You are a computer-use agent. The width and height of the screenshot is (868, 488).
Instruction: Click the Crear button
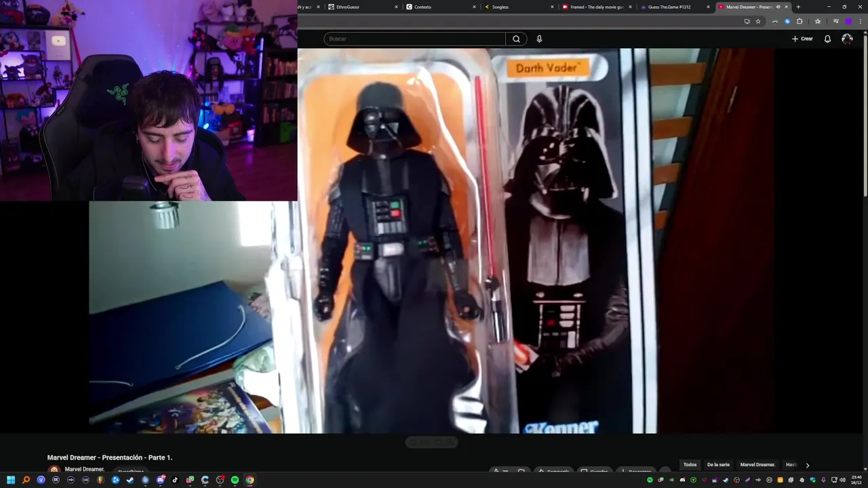pyautogui.click(x=802, y=39)
